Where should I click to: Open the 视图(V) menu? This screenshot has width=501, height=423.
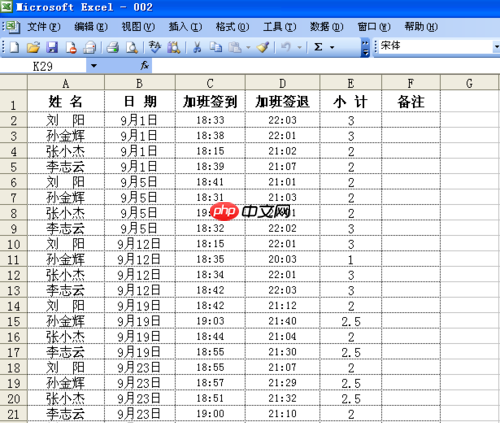[x=138, y=27]
